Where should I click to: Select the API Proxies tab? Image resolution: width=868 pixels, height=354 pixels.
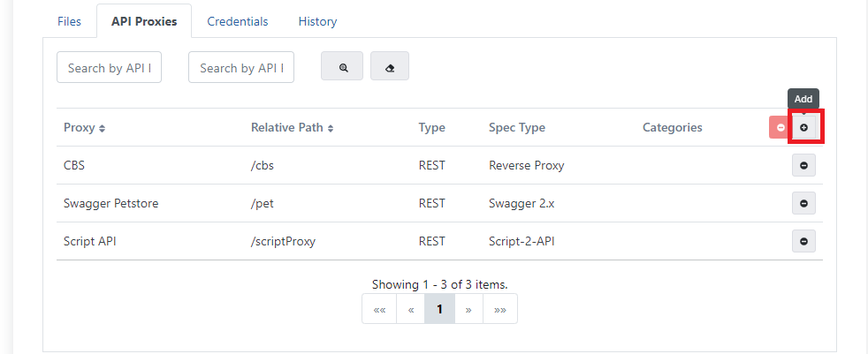click(x=143, y=21)
